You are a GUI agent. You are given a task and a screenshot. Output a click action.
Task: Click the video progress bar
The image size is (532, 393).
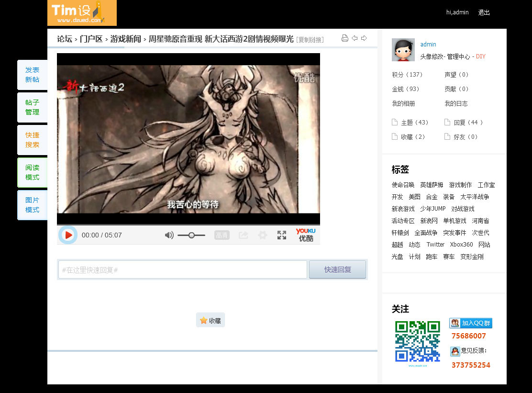tap(188, 225)
